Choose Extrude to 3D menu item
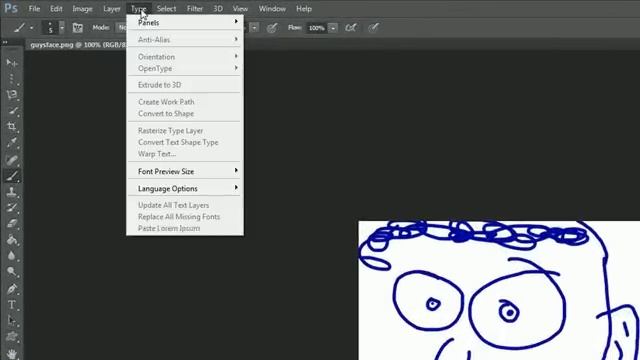 tap(185, 85)
